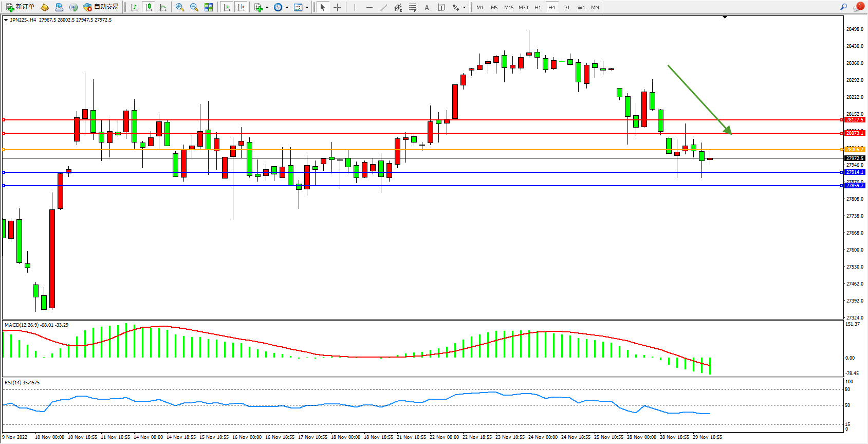The image size is (868, 444).
Task: Pick the Fibonacci retracement tool
Action: pyautogui.click(x=412, y=7)
